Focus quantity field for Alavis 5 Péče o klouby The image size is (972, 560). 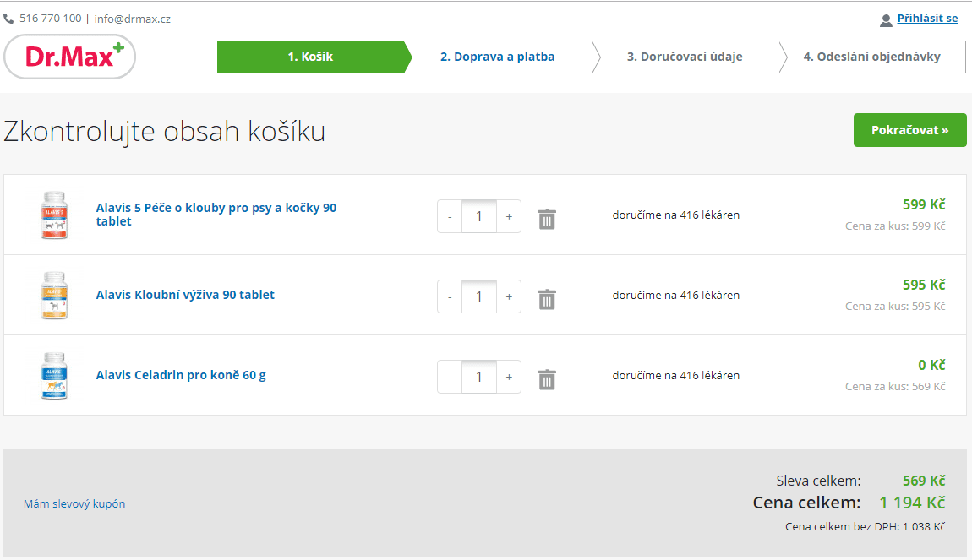(479, 216)
